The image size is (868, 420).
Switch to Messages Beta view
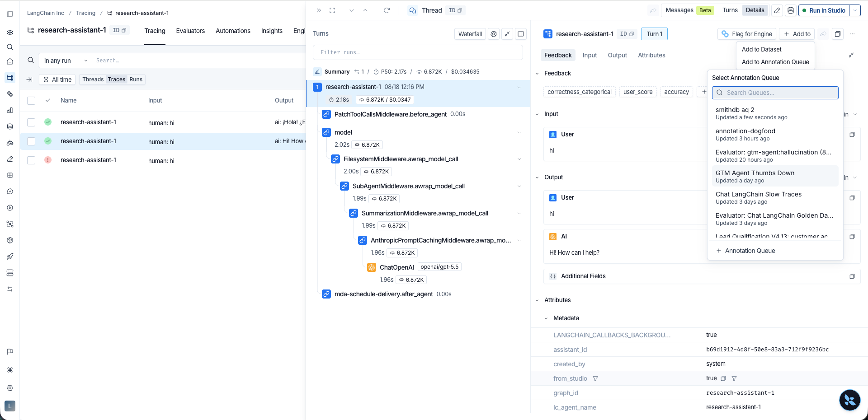pyautogui.click(x=689, y=10)
